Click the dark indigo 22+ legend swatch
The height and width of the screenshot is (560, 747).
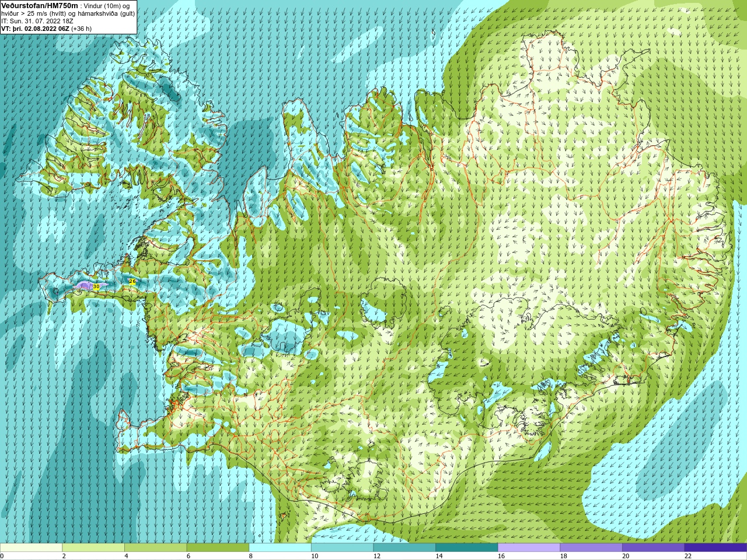click(x=716, y=547)
